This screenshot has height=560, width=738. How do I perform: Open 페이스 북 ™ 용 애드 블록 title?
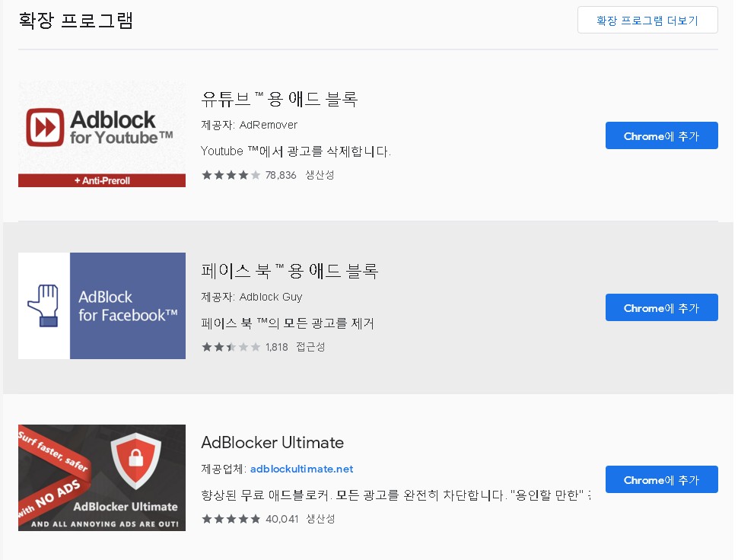(x=289, y=271)
